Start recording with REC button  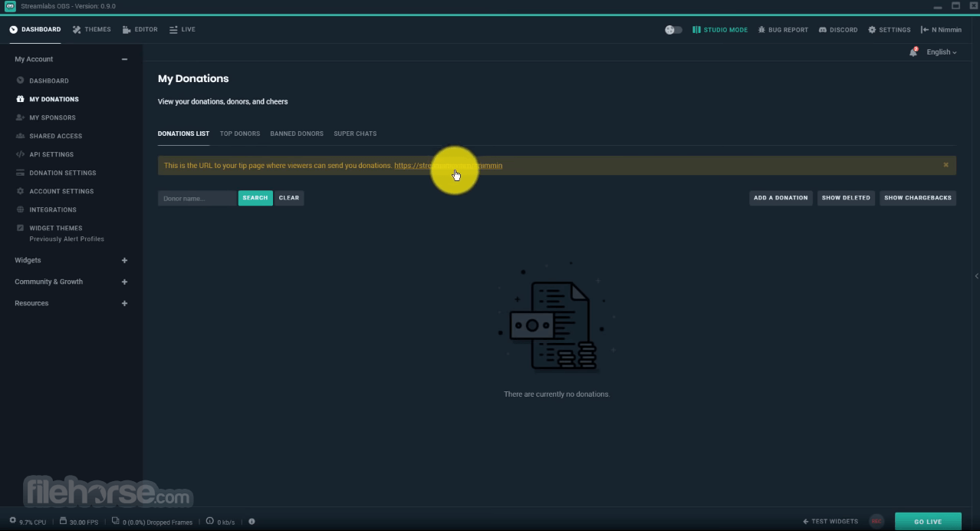tap(876, 522)
